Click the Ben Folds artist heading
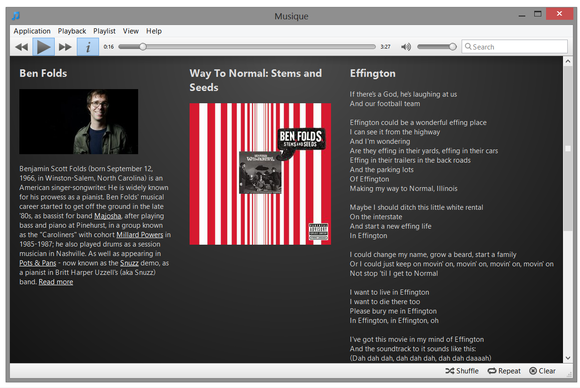This screenshot has height=388, width=580. tap(43, 73)
